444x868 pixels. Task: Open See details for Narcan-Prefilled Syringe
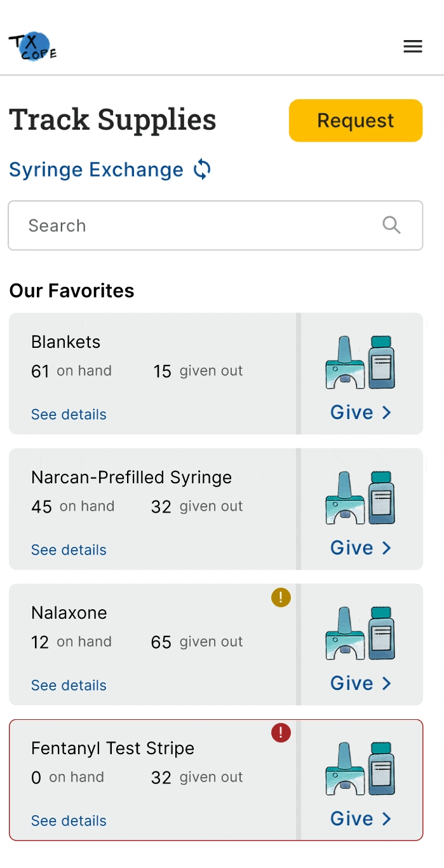click(x=69, y=550)
